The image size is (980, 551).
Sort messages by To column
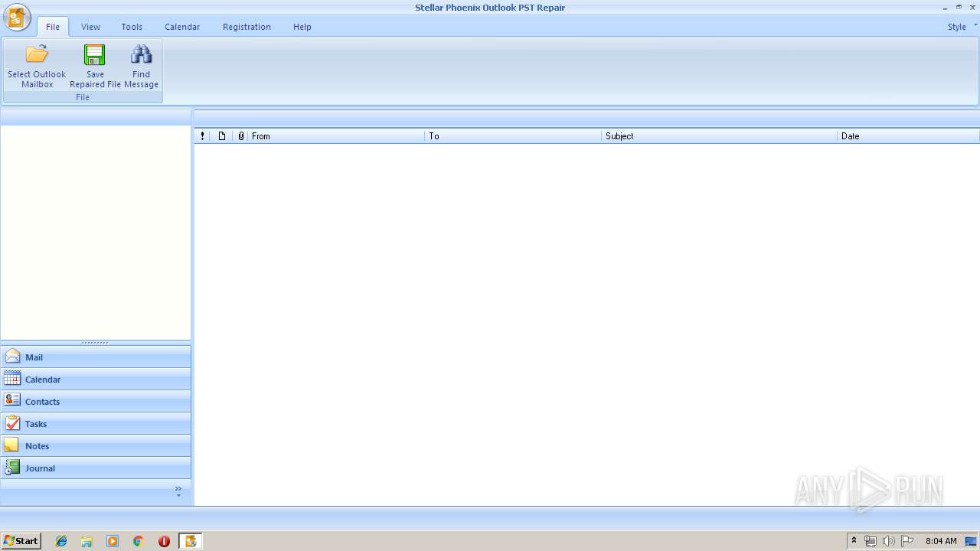coord(513,136)
